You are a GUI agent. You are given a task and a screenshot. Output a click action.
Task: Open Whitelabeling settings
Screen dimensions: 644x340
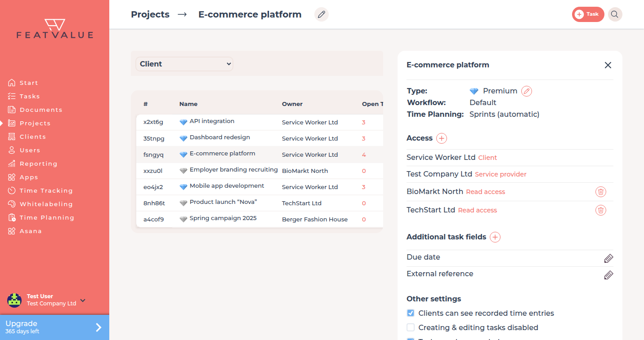click(x=46, y=204)
